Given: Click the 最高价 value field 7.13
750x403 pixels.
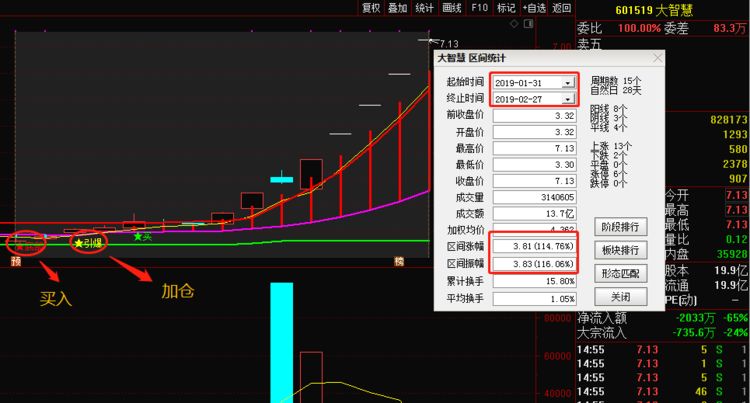Looking at the screenshot, I should pyautogui.click(x=534, y=148).
